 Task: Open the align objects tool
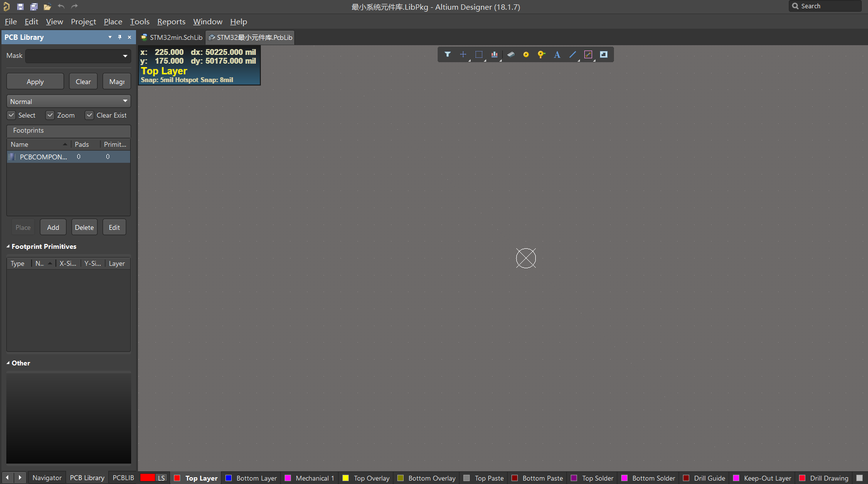(x=494, y=54)
